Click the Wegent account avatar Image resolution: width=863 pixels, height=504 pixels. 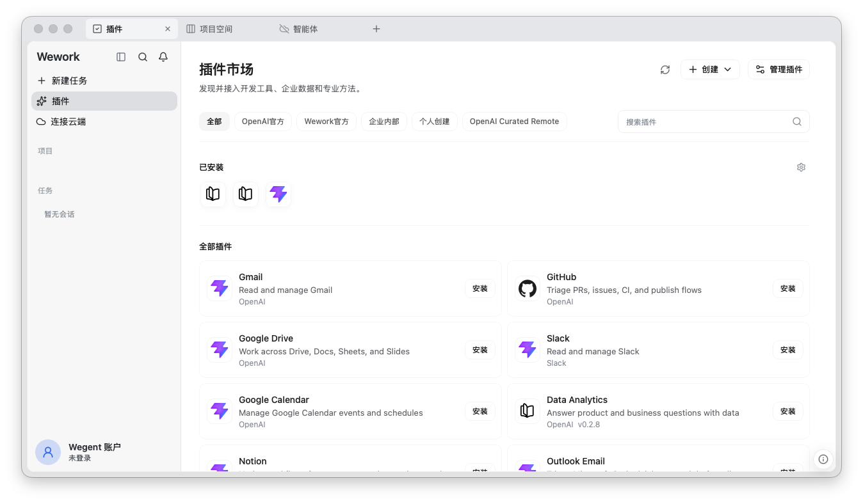(x=48, y=452)
